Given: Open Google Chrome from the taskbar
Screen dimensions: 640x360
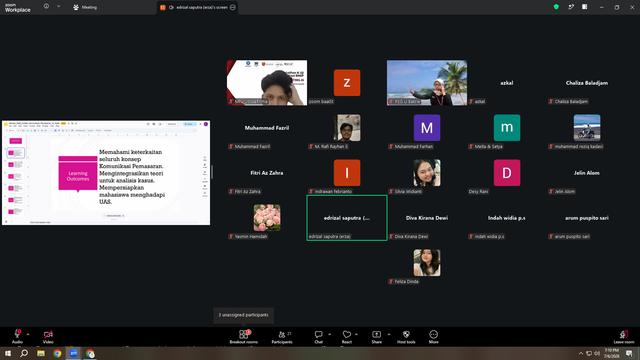Looking at the screenshot, I should click(x=57, y=353).
